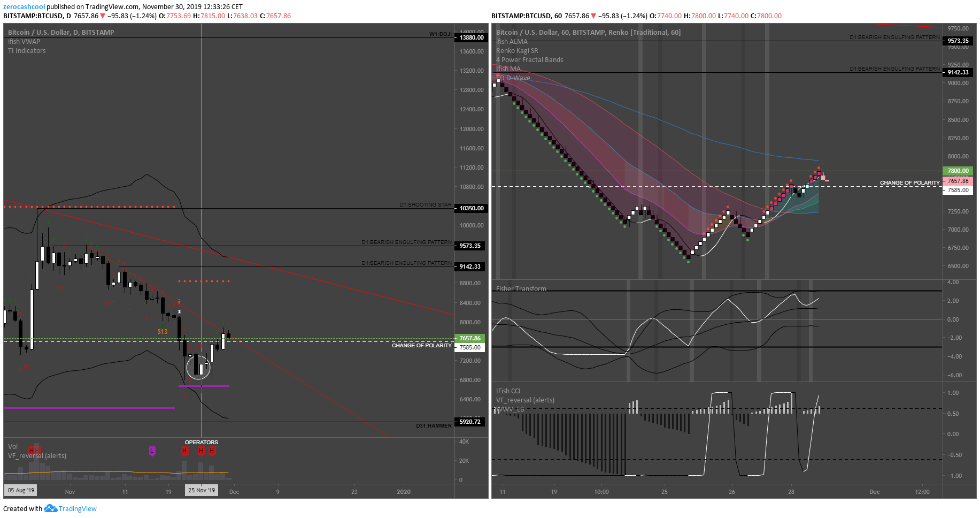980x518 pixels.
Task: Open the zerocashcool author profile link
Action: [x=24, y=6]
